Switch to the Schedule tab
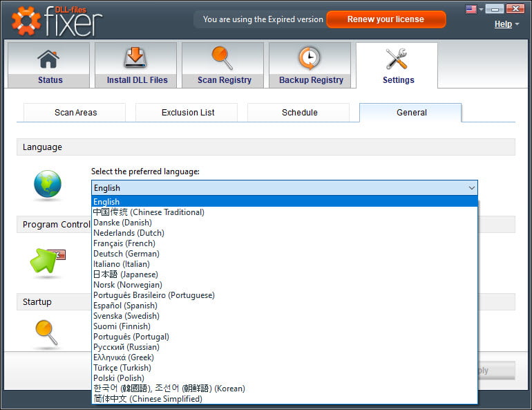 (x=298, y=112)
